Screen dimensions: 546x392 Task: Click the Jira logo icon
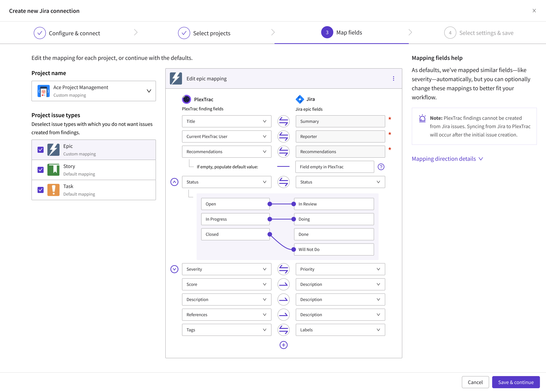click(x=300, y=99)
